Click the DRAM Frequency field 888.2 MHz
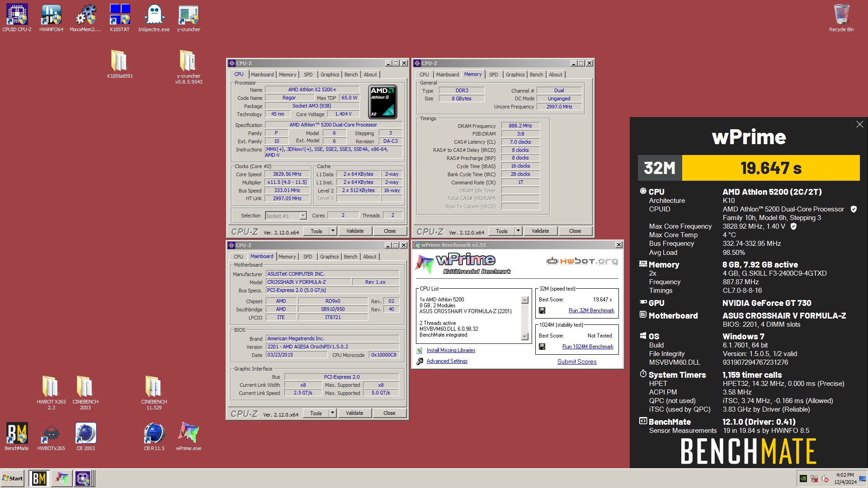Image resolution: width=868 pixels, height=488 pixels. click(x=520, y=126)
